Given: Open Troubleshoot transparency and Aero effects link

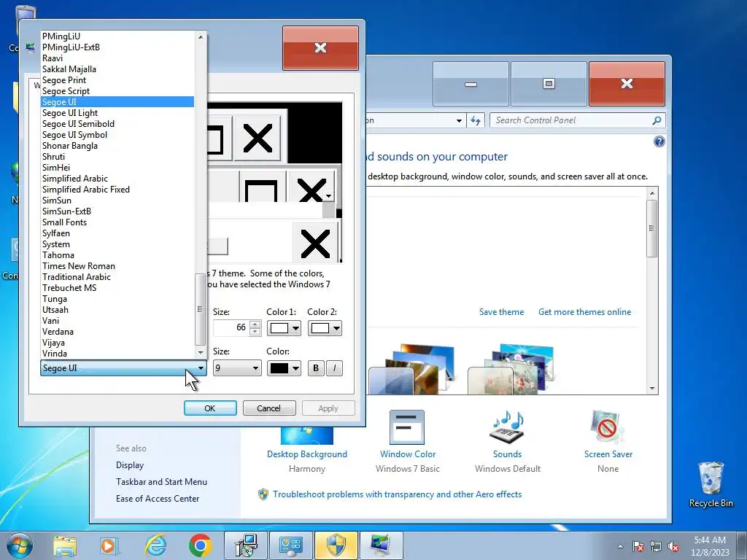Looking at the screenshot, I should pos(397,494).
